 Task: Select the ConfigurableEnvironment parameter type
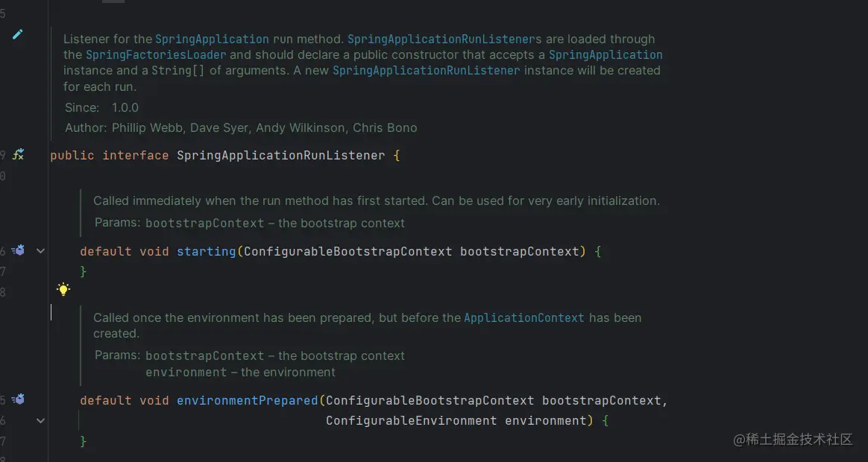pyautogui.click(x=412, y=421)
